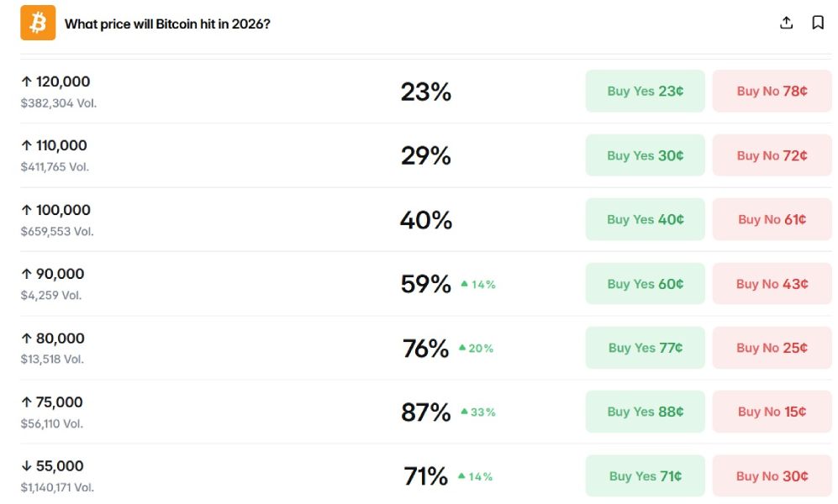Buy Yes at 30¢ for 110,000
Image resolution: width=838 pixels, height=504 pixels.
[645, 155]
